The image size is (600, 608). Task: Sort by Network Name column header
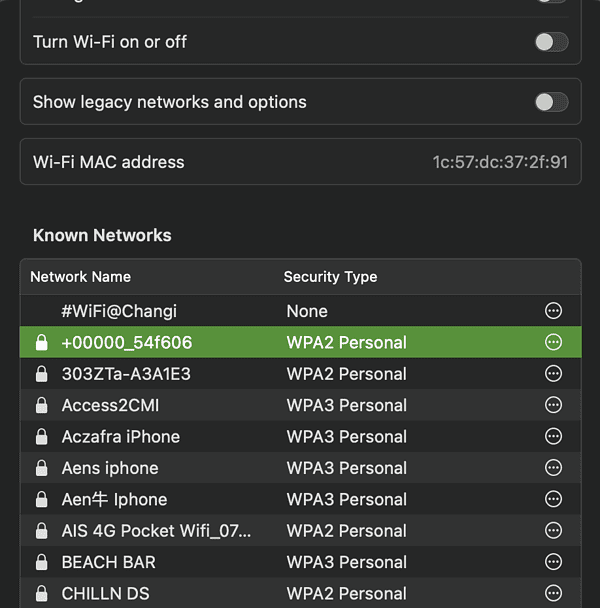click(x=81, y=277)
